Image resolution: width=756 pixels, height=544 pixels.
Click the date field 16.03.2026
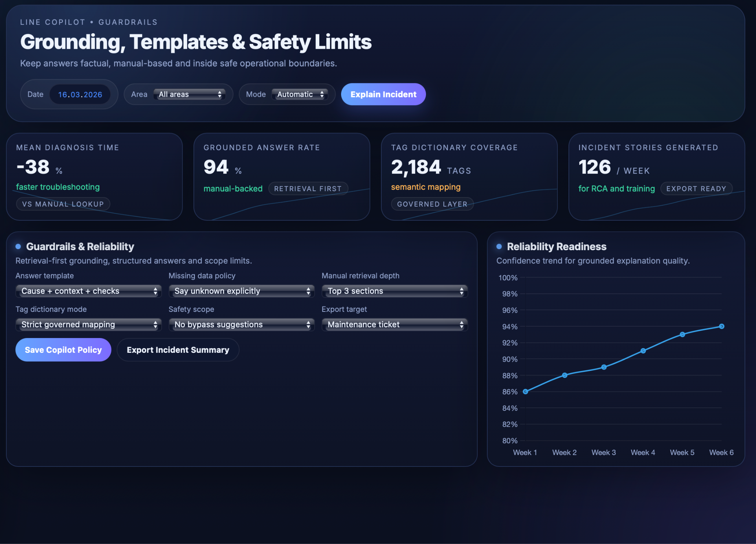tap(80, 94)
